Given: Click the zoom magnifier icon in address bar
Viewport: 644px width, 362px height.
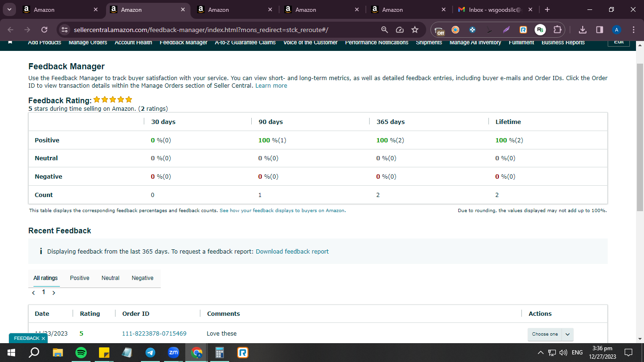Looking at the screenshot, I should pyautogui.click(x=385, y=30).
